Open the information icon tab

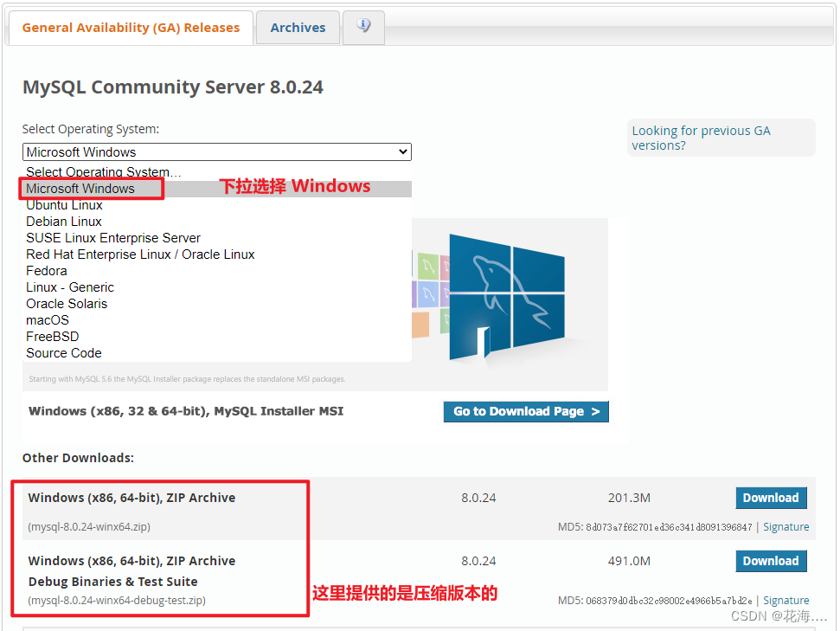click(x=363, y=28)
